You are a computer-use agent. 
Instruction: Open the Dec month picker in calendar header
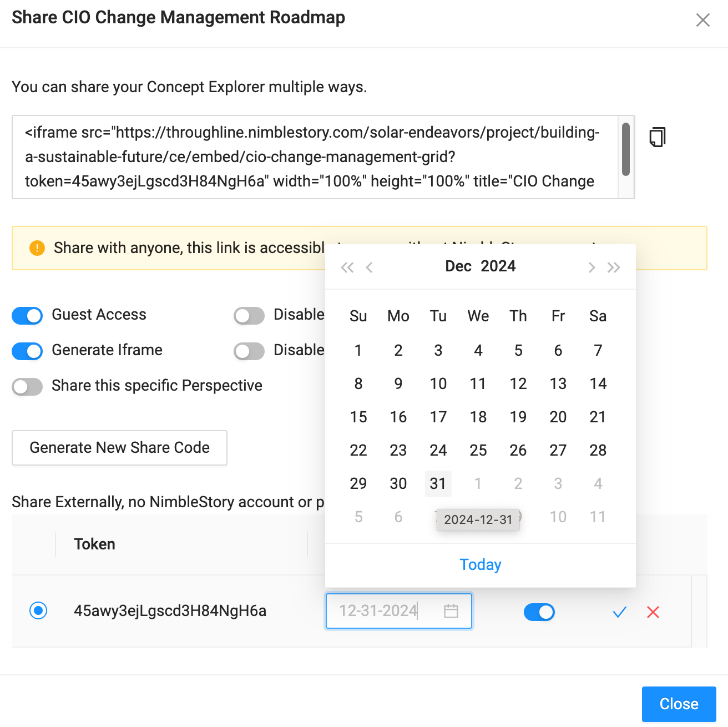pyautogui.click(x=458, y=266)
